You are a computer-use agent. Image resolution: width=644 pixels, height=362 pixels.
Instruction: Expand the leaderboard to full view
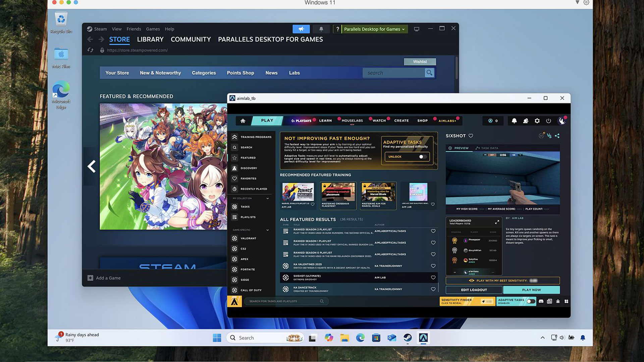point(497,222)
